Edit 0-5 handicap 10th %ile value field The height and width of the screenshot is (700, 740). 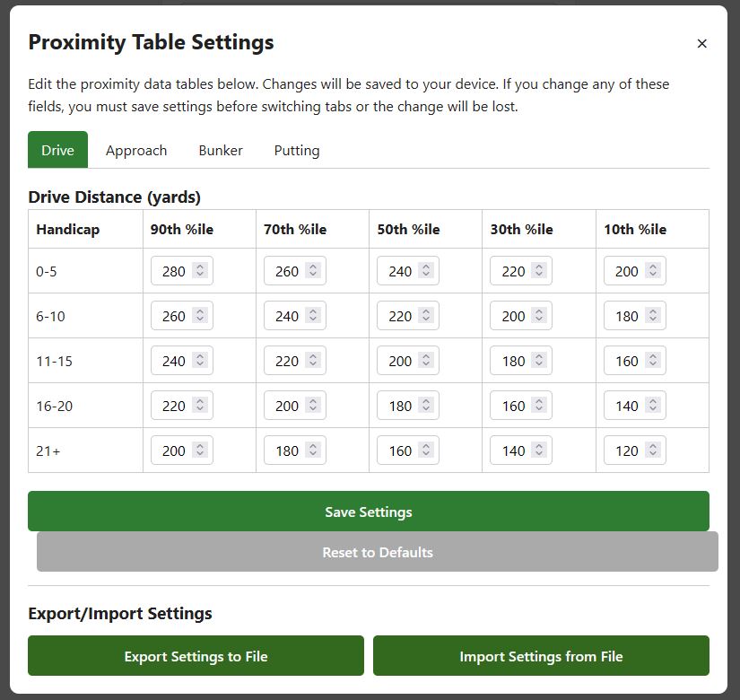pos(635,271)
